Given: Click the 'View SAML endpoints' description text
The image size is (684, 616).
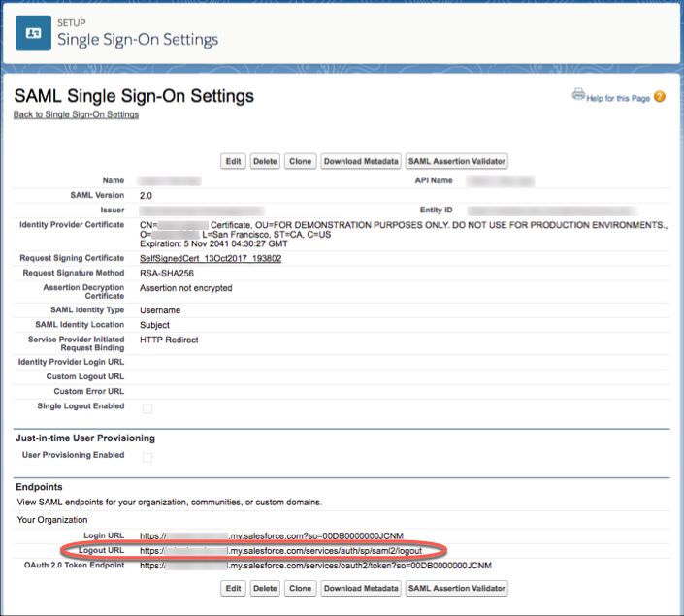Looking at the screenshot, I should tap(169, 503).
